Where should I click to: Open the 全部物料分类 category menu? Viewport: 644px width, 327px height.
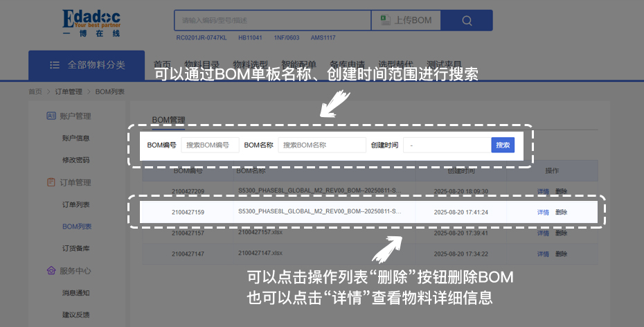87,65
